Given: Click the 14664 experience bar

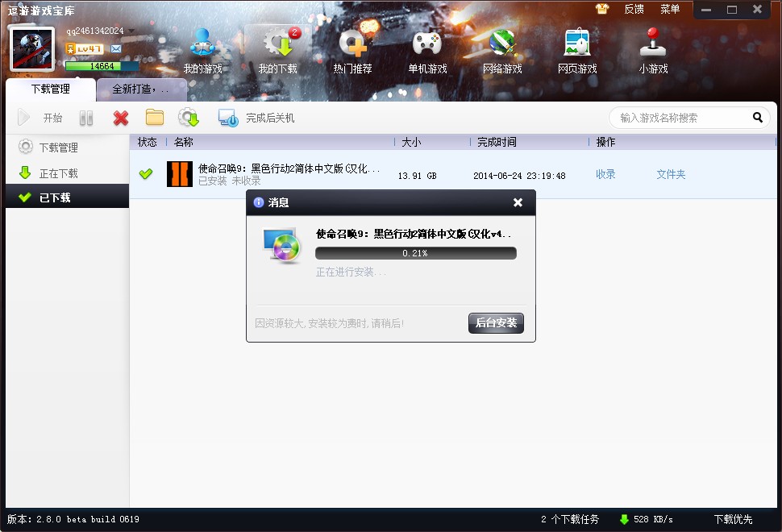Looking at the screenshot, I should [102, 66].
